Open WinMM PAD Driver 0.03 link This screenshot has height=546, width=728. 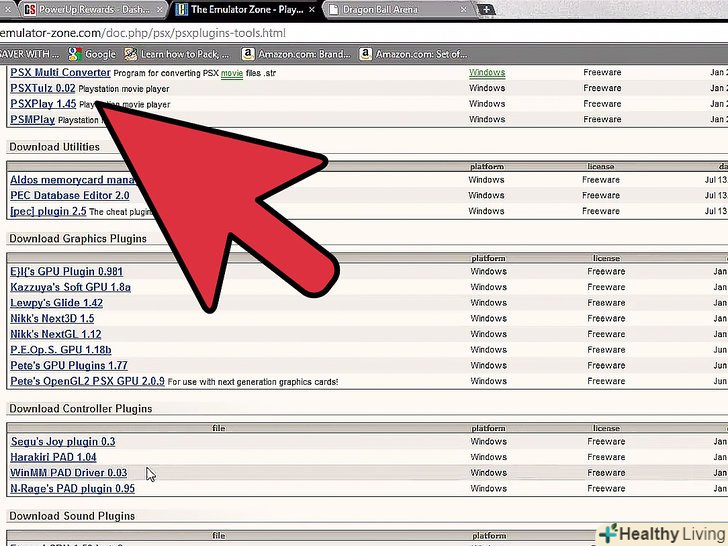click(x=69, y=473)
